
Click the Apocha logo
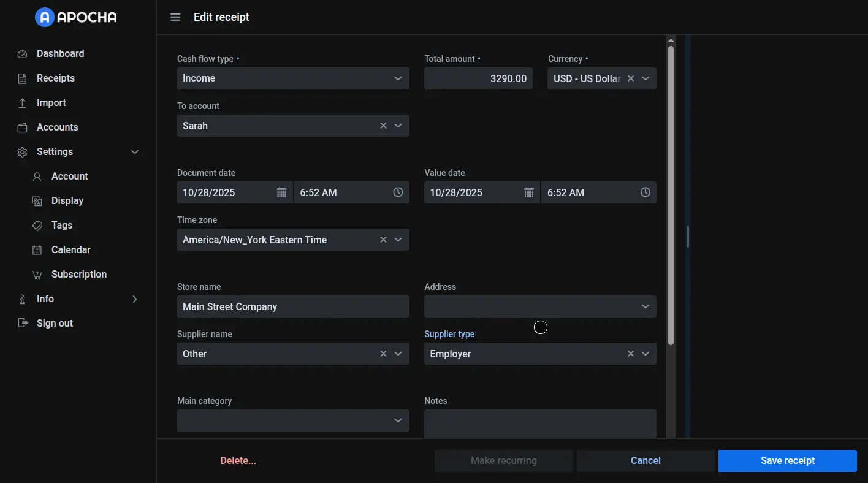click(76, 17)
